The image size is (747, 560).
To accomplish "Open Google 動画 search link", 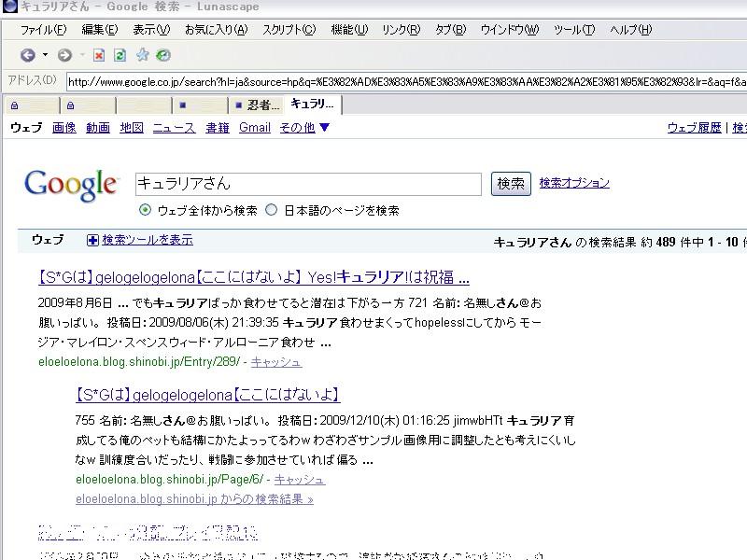I will tap(98, 128).
